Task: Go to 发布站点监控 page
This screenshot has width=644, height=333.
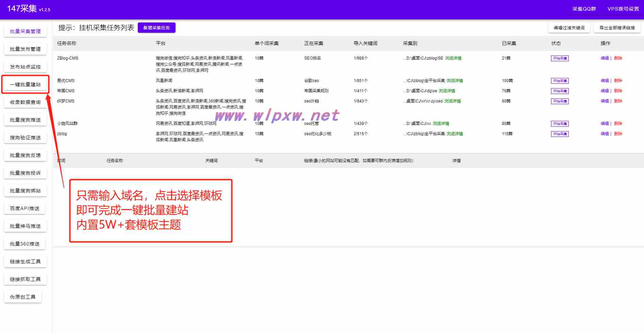Action: (25, 67)
